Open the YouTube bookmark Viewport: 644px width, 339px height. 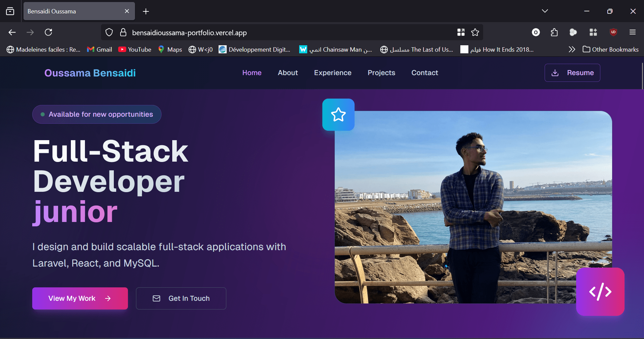pos(135,50)
